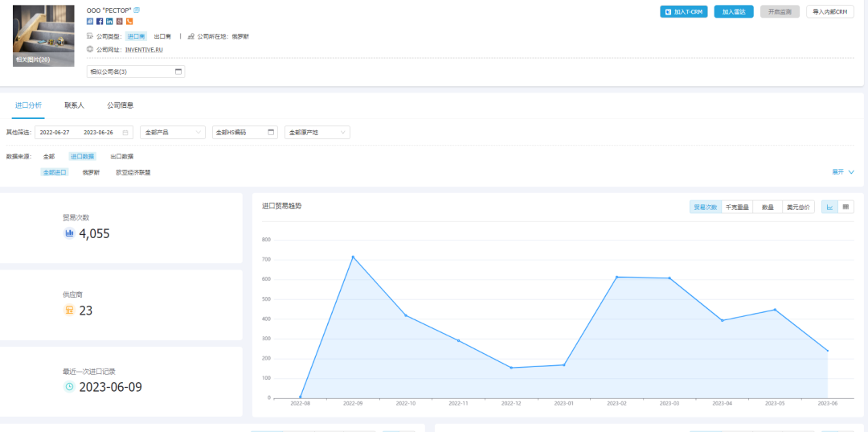Select 出口数据 as data source
This screenshot has height=432, width=868.
121,156
